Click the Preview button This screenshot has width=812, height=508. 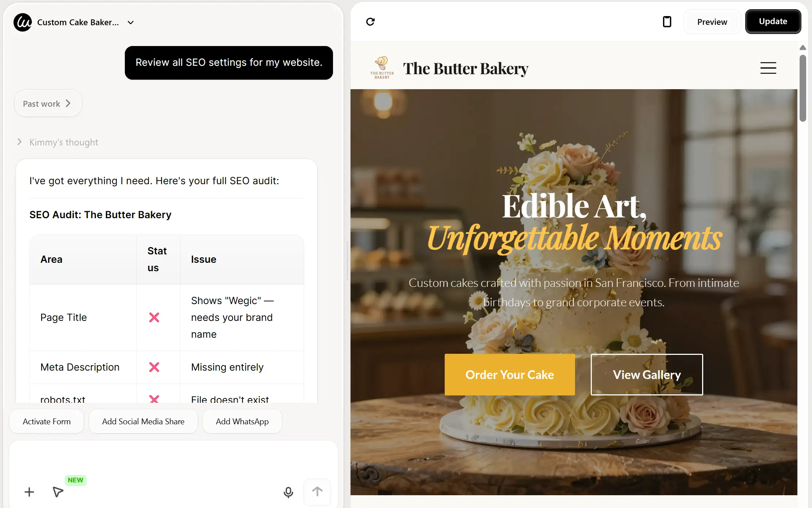712,22
